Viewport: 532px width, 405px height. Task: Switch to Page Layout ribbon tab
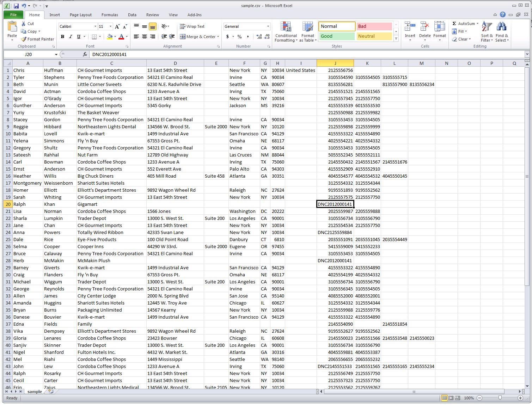point(81,15)
